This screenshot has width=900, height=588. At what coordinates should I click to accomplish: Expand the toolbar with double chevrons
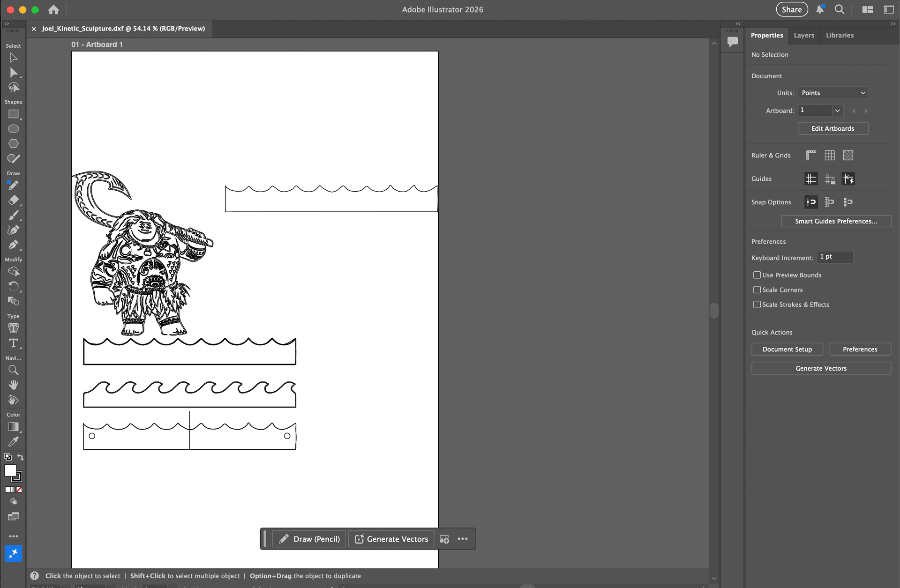coord(7,23)
